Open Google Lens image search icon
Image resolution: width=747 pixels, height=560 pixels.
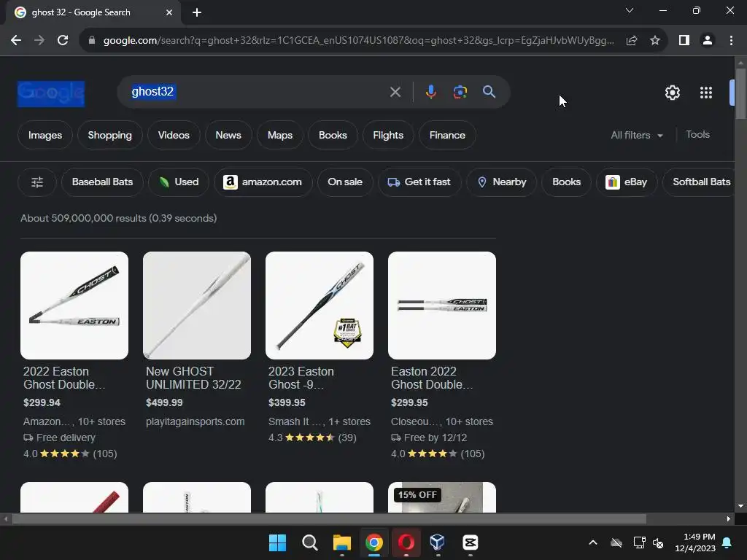point(460,92)
